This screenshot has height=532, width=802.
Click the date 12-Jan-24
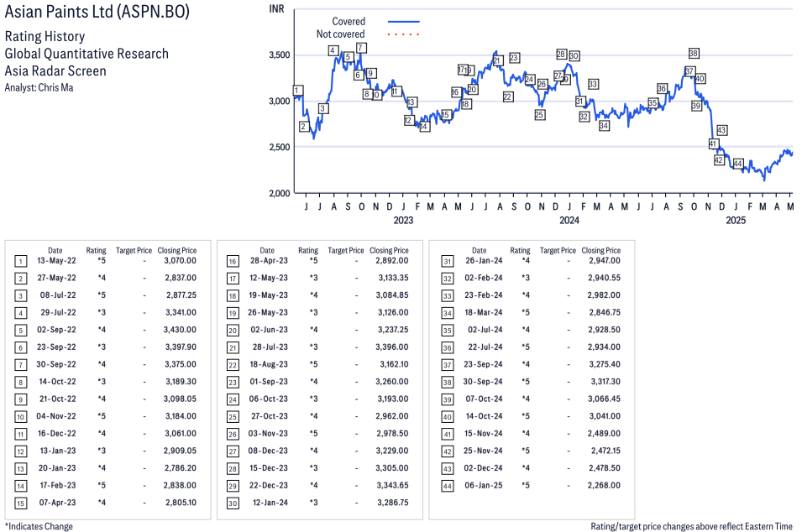pyautogui.click(x=270, y=503)
